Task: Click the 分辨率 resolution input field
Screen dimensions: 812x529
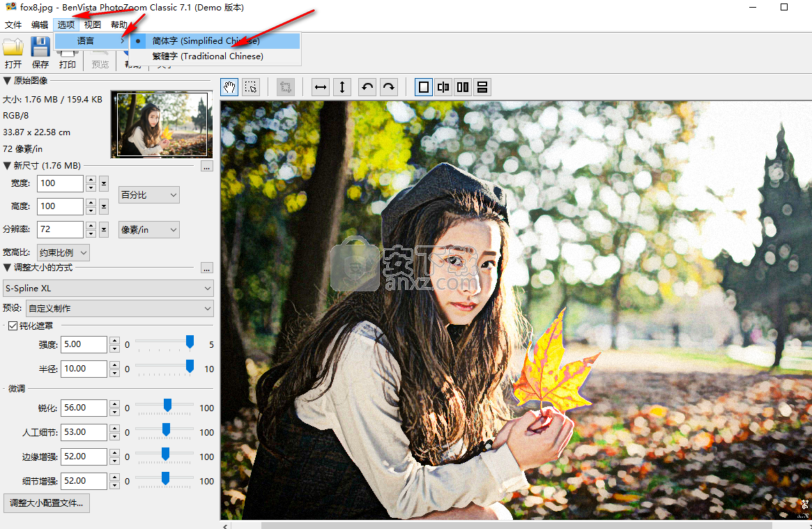Action: pos(60,229)
